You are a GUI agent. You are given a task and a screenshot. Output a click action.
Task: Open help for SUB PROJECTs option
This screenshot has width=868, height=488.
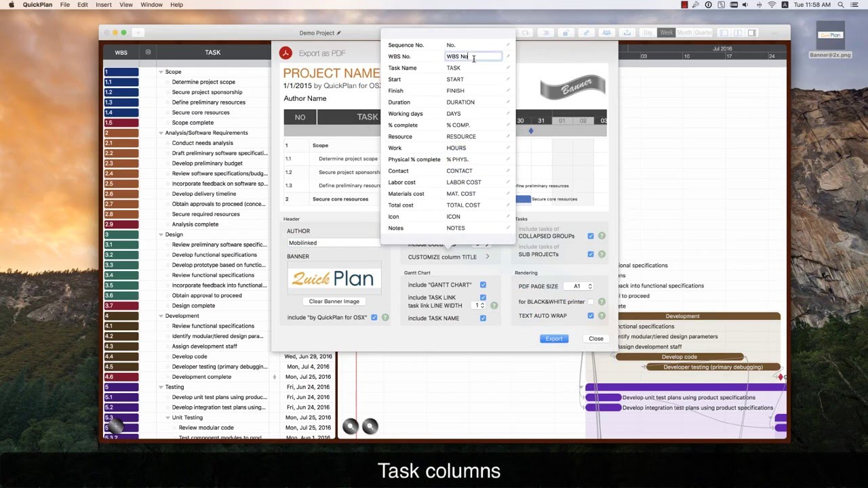click(601, 254)
